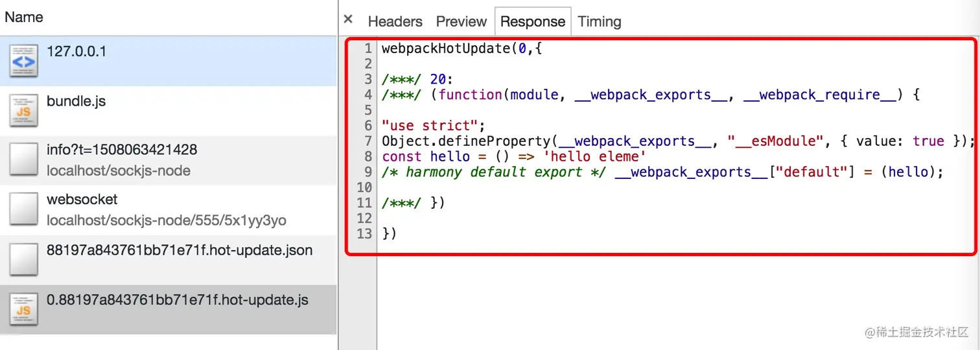Select the 127.0.0.1 request row

(x=169, y=61)
